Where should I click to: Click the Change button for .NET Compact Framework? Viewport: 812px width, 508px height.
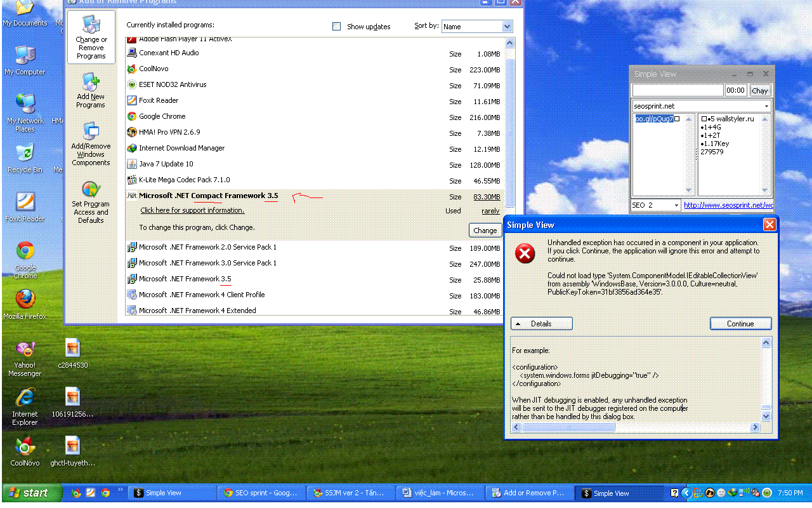pyautogui.click(x=485, y=231)
